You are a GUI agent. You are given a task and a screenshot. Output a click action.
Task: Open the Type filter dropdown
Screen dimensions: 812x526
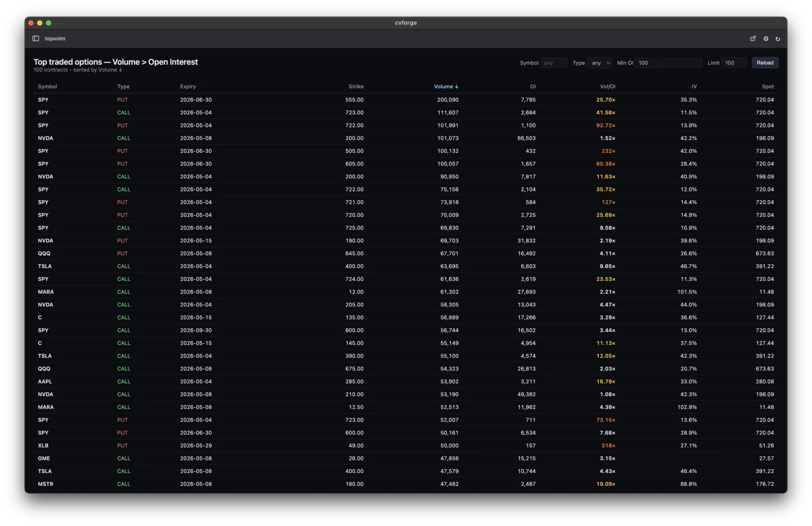(600, 63)
